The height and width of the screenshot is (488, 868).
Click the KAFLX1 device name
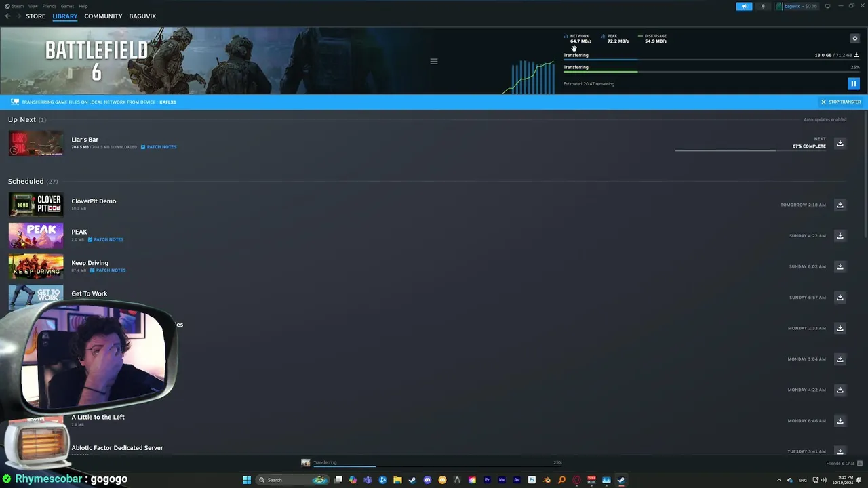(x=167, y=102)
